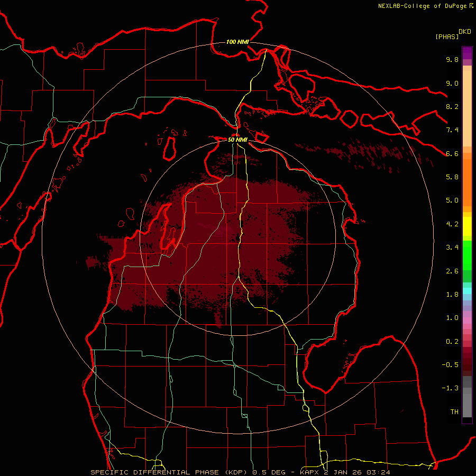The height and width of the screenshot is (476, 476).
Task: Click the 8.2 scale value
Action: pos(452,107)
